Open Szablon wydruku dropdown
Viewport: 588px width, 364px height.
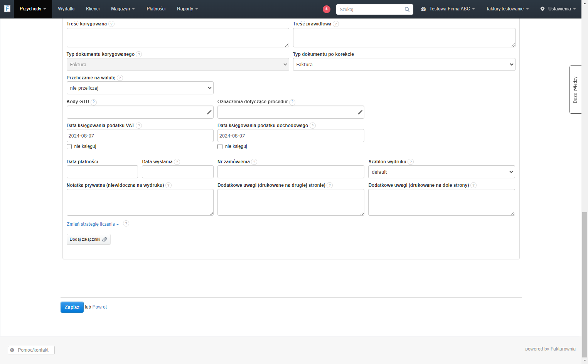coord(441,172)
